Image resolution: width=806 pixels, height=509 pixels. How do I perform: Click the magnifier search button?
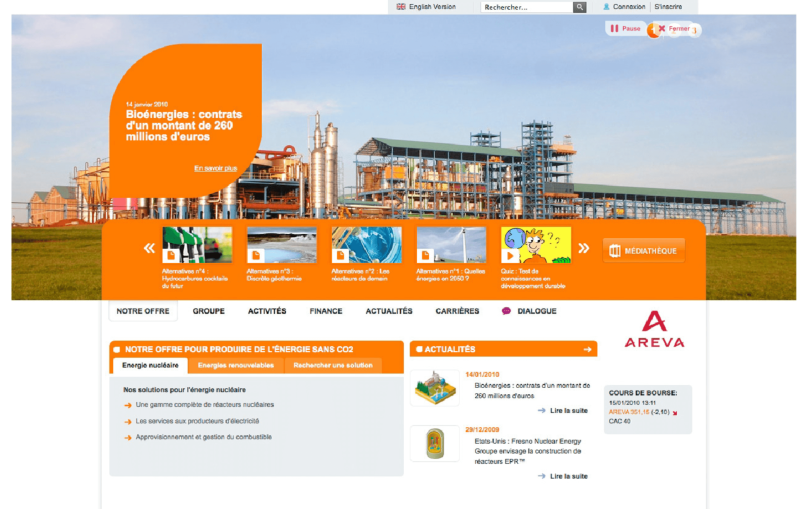580,7
